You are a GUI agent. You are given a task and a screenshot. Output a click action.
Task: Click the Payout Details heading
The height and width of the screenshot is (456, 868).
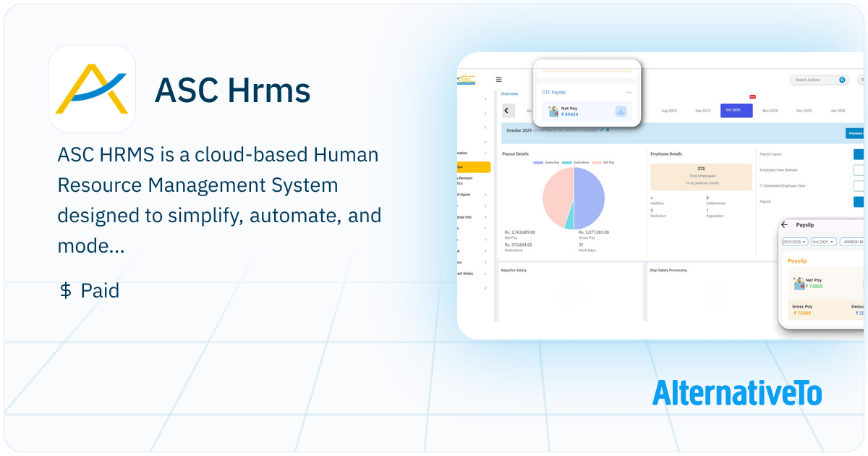click(515, 154)
